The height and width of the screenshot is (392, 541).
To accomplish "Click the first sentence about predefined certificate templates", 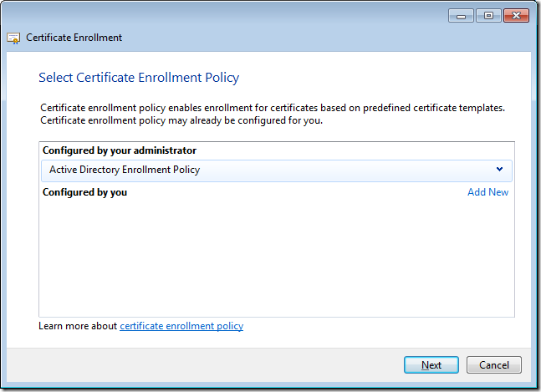I will (x=273, y=108).
